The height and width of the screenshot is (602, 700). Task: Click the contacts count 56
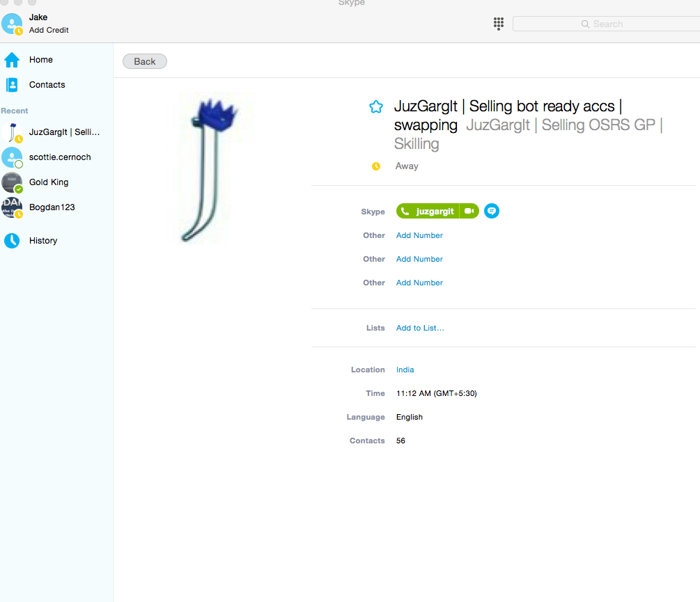click(x=400, y=441)
